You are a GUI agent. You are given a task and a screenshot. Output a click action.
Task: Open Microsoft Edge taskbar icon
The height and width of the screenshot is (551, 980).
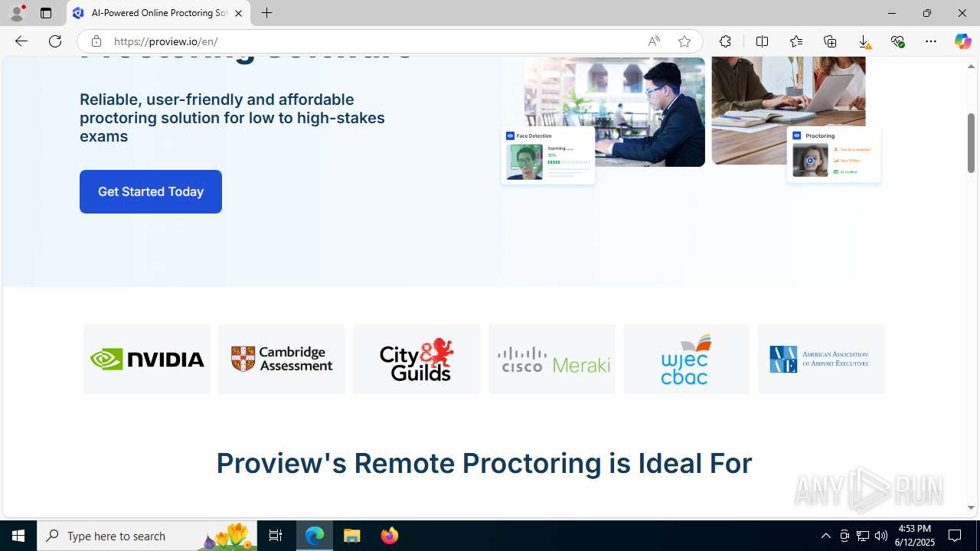click(315, 536)
